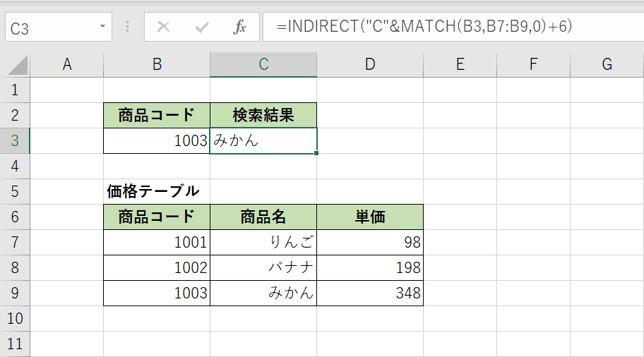Image resolution: width=644 pixels, height=357 pixels.
Task: Select row 6 header
Action: (15, 217)
